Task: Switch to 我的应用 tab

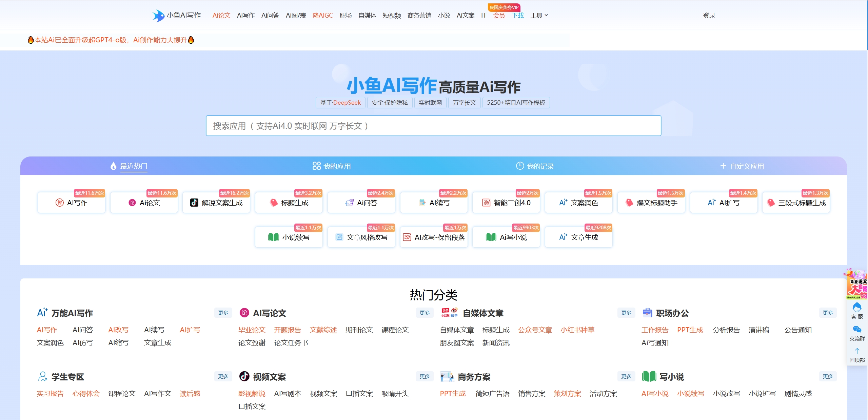Action: pos(332,166)
